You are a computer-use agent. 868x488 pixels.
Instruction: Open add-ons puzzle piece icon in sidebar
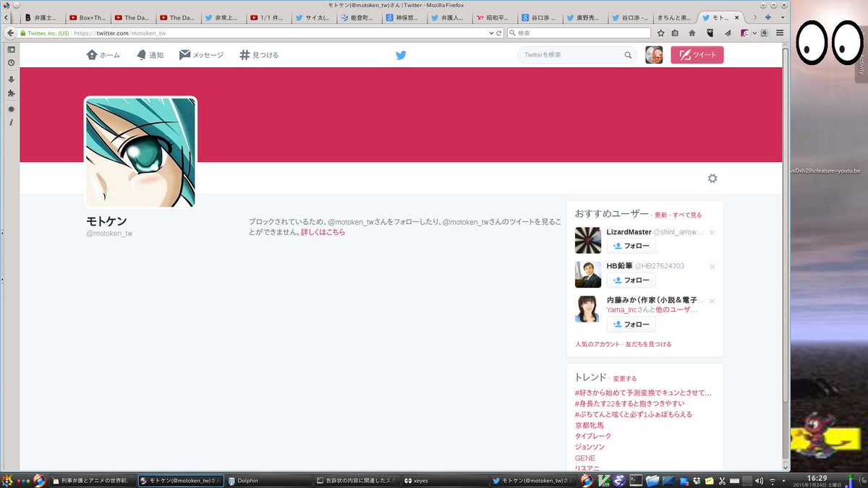coord(11,93)
